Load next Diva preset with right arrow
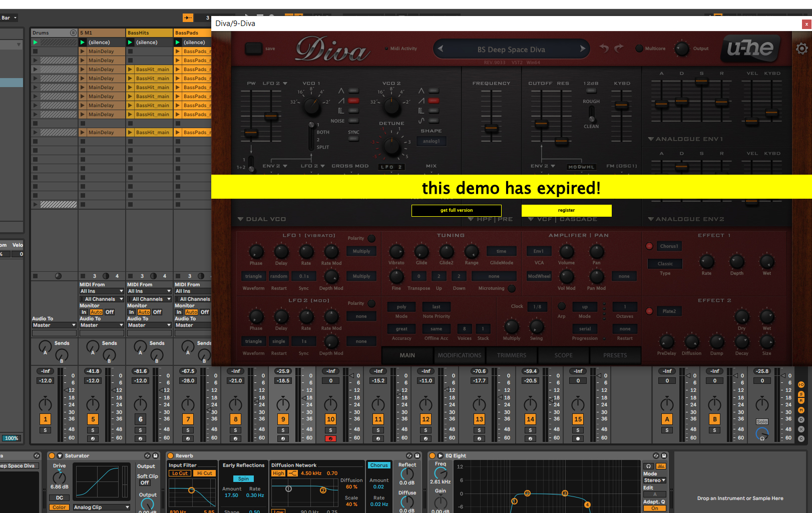Image resolution: width=812 pixels, height=513 pixels. (583, 49)
